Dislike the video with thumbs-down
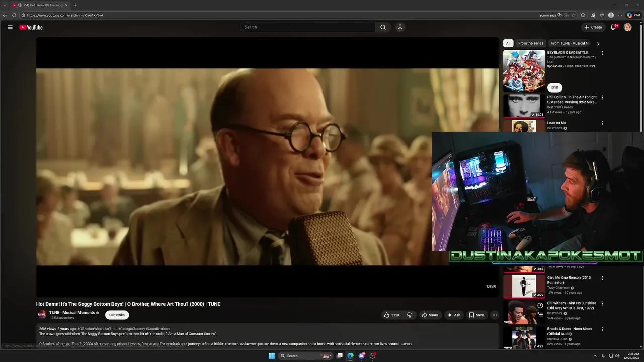 [410, 315]
